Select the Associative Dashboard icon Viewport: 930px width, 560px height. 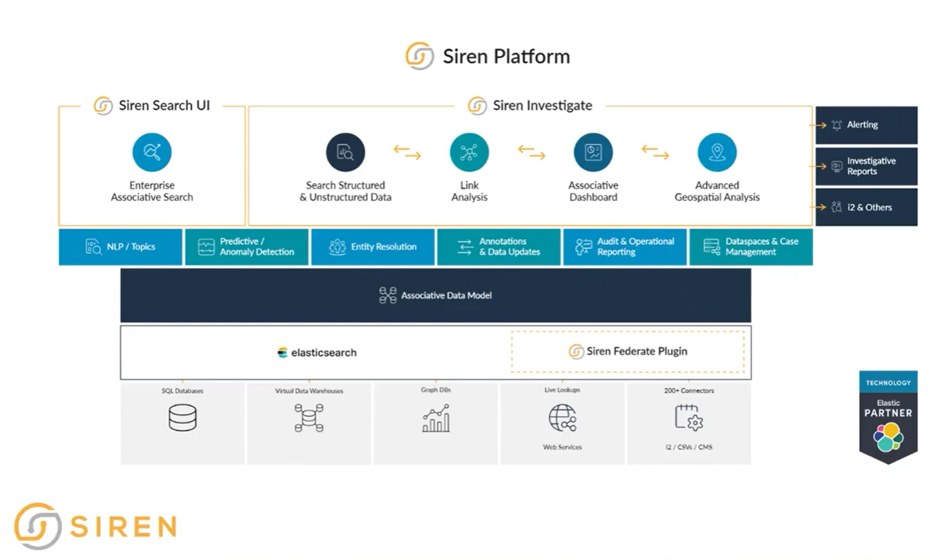pyautogui.click(x=593, y=152)
